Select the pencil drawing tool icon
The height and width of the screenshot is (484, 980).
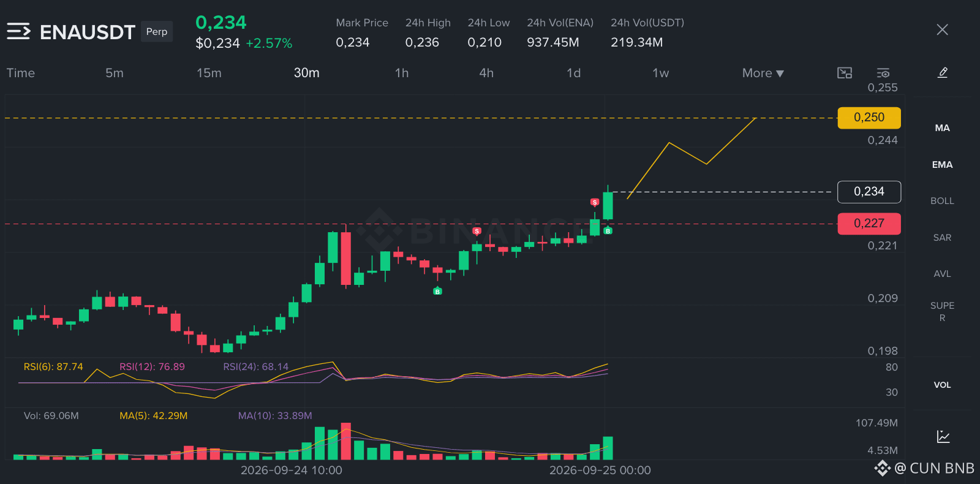(x=943, y=73)
